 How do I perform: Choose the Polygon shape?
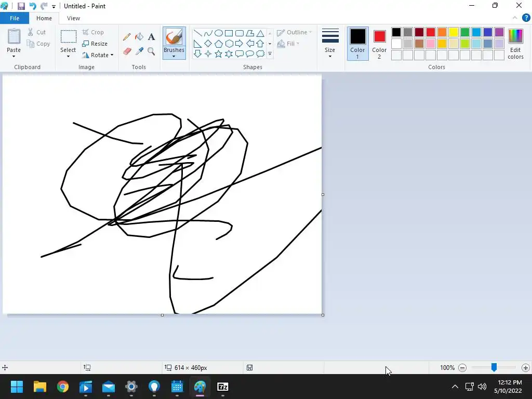250,33
